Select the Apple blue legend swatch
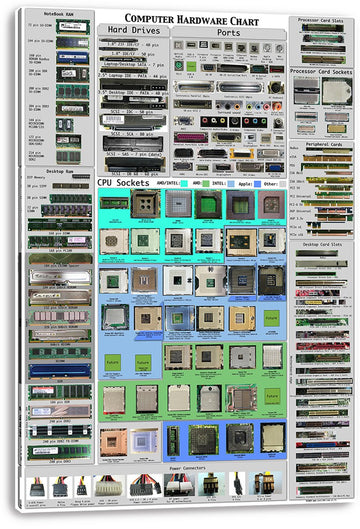The width and height of the screenshot is (360, 529). [257, 184]
